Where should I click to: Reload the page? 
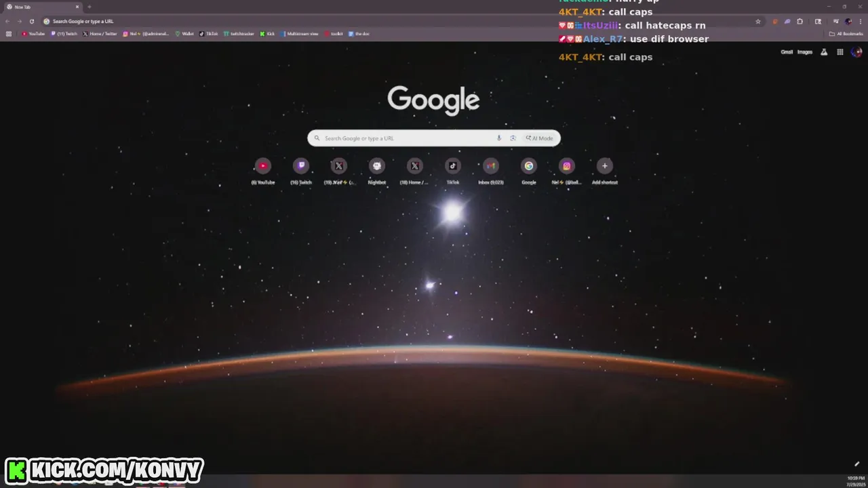pyautogui.click(x=31, y=21)
